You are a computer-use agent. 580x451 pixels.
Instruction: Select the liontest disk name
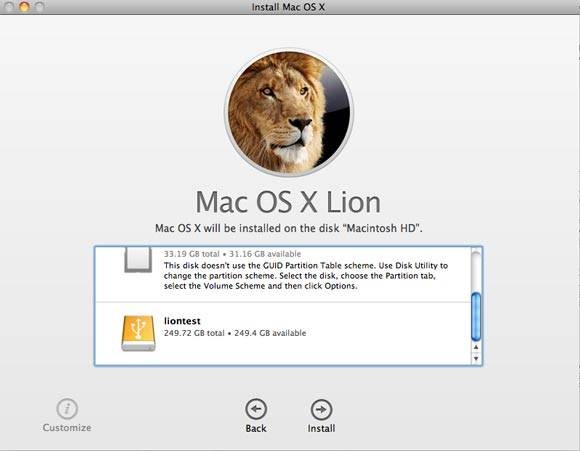[x=182, y=321]
